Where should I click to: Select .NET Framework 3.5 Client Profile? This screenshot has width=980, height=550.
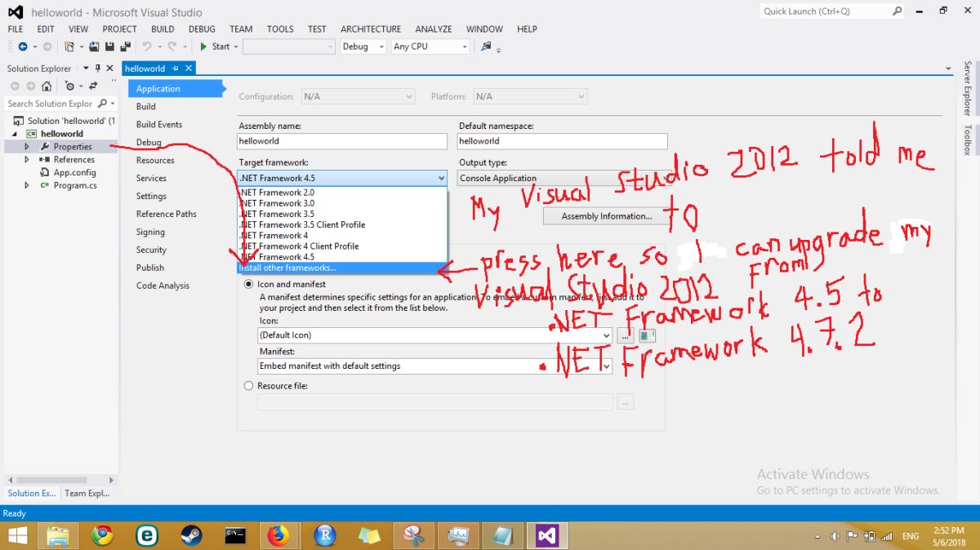tap(342, 224)
